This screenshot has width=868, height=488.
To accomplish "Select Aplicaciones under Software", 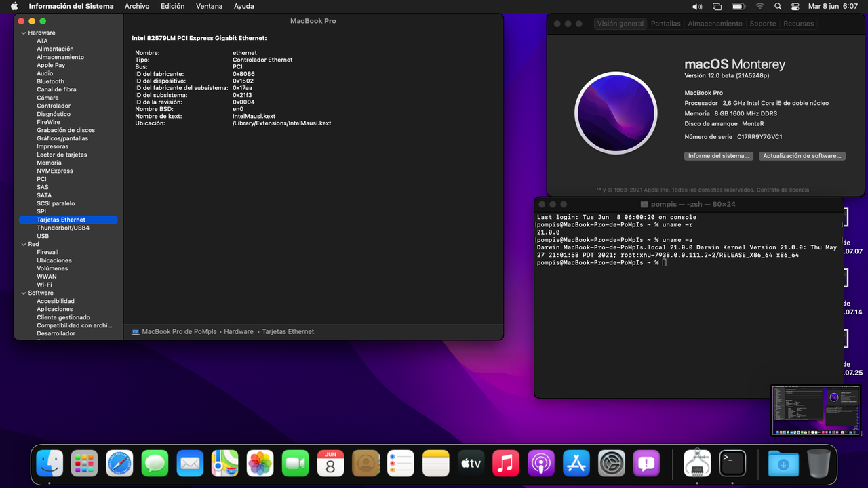I will pyautogui.click(x=54, y=309).
